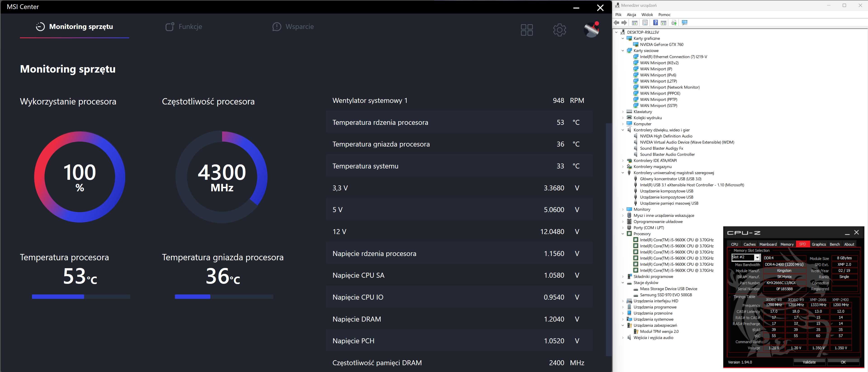Open the user profile avatar in MSI Center

[591, 30]
